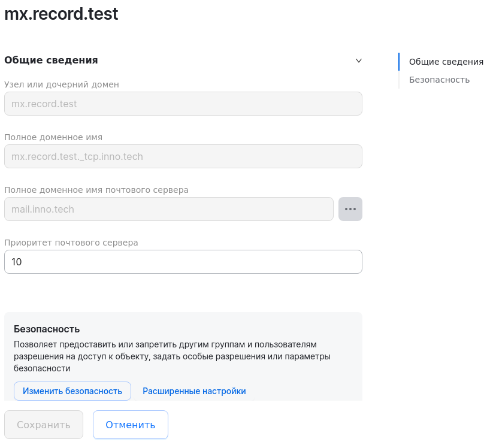The width and height of the screenshot is (493, 448).
Task: Click the Приоритет почтового сервера label
Action: coord(71,243)
